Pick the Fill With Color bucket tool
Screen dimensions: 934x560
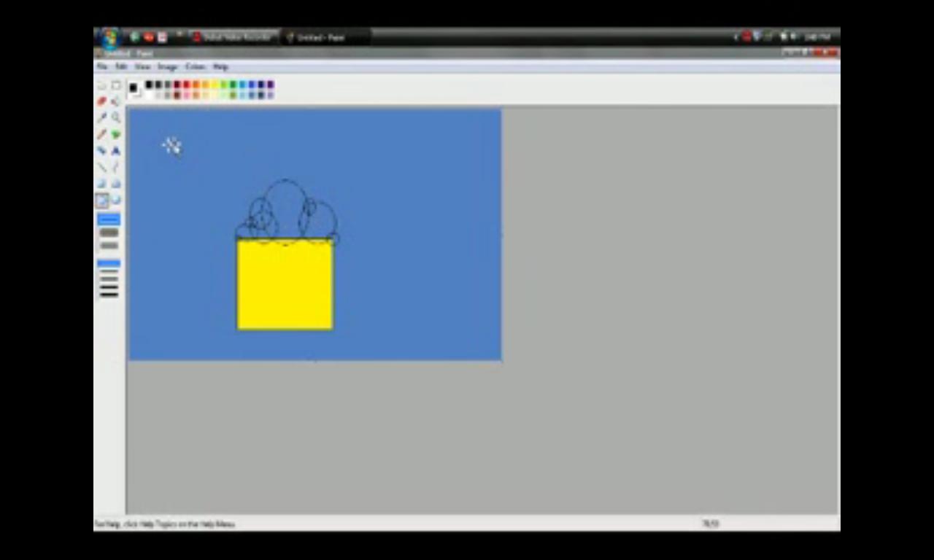115,101
